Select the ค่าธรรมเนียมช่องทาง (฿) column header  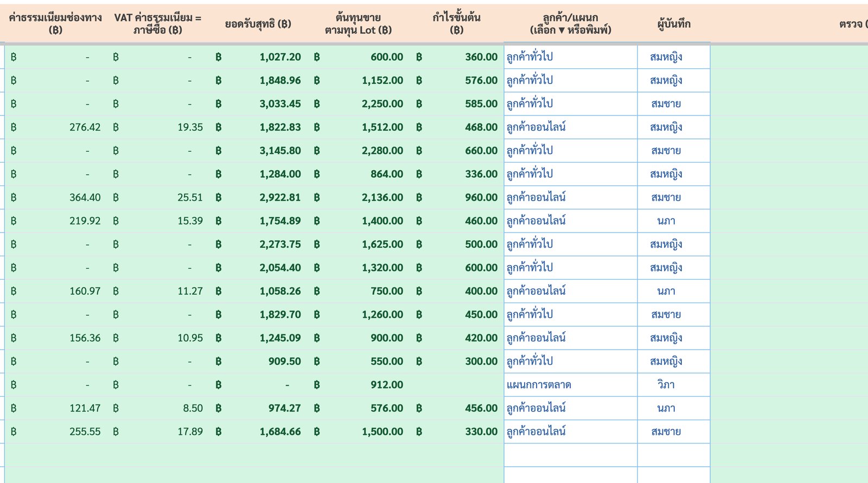(55, 24)
